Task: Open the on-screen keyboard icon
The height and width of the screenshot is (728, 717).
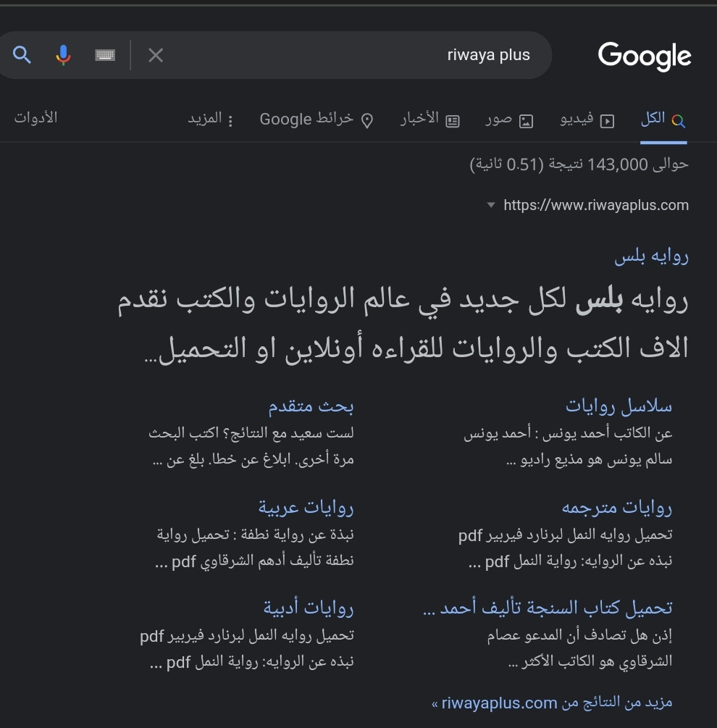Action: click(104, 54)
